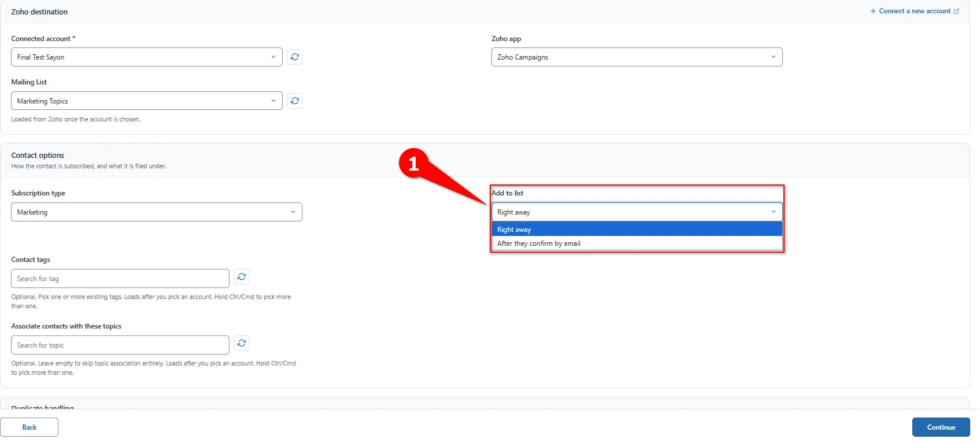The image size is (980, 443).
Task: Refresh the Connected account list
Action: click(295, 57)
